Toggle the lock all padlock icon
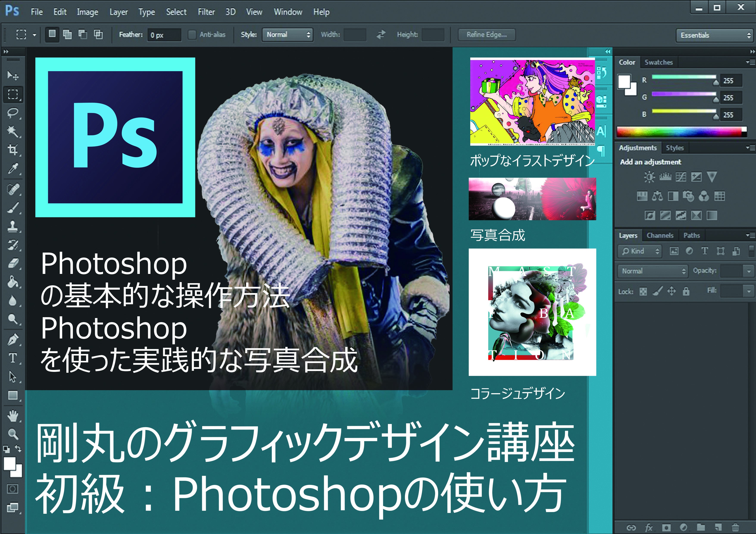The image size is (756, 534). point(686,291)
